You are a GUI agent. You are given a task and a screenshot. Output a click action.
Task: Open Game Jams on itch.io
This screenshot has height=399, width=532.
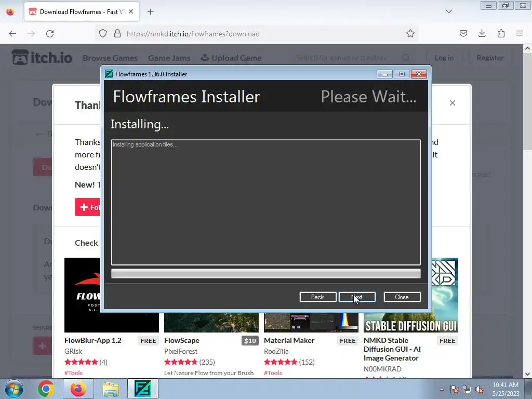point(169,58)
